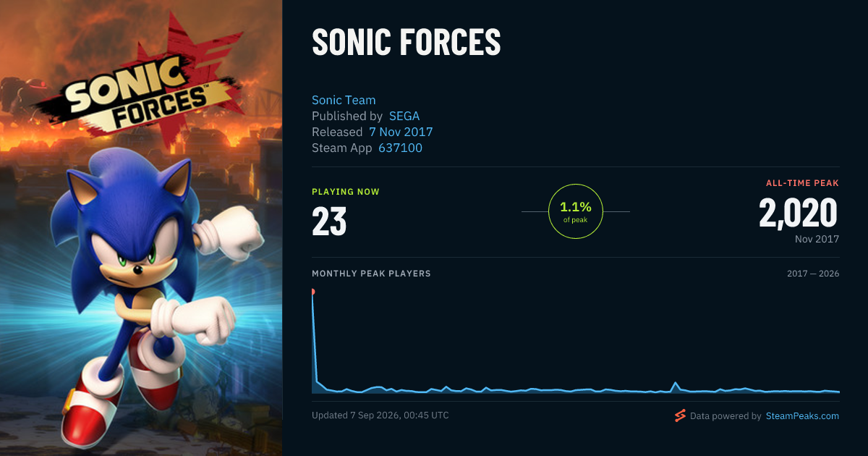Click the Monthly Peak Players heading
The width and height of the screenshot is (868, 456).
(371, 274)
